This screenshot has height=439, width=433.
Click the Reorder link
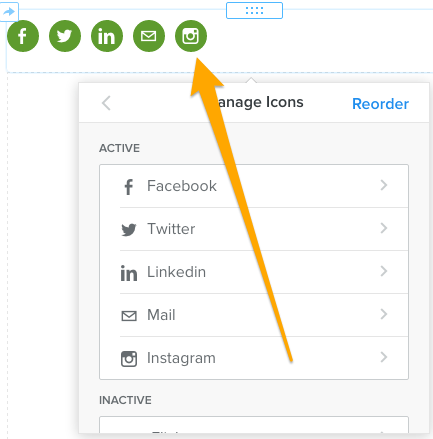(x=380, y=104)
